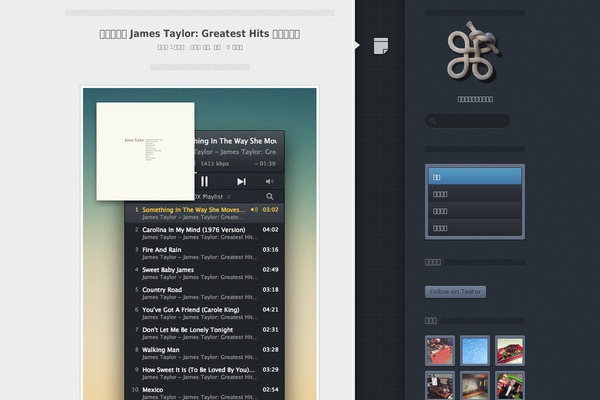The width and height of the screenshot is (600, 400).
Task: Skip to next track in player
Action: 241,181
